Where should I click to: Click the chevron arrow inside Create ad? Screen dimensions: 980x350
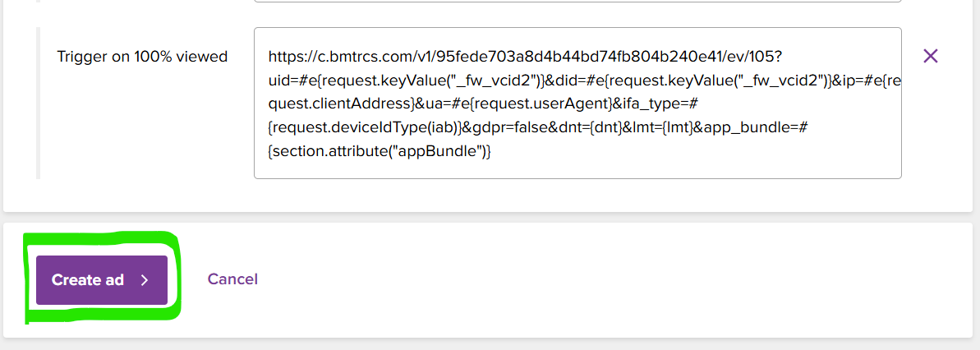145,280
